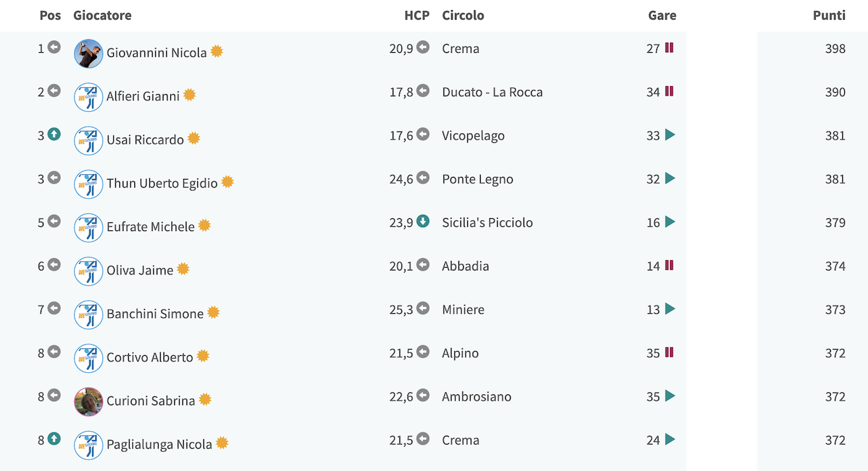868x471 pixels.
Task: Sort the table by the HCP column header
Action: coord(417,15)
